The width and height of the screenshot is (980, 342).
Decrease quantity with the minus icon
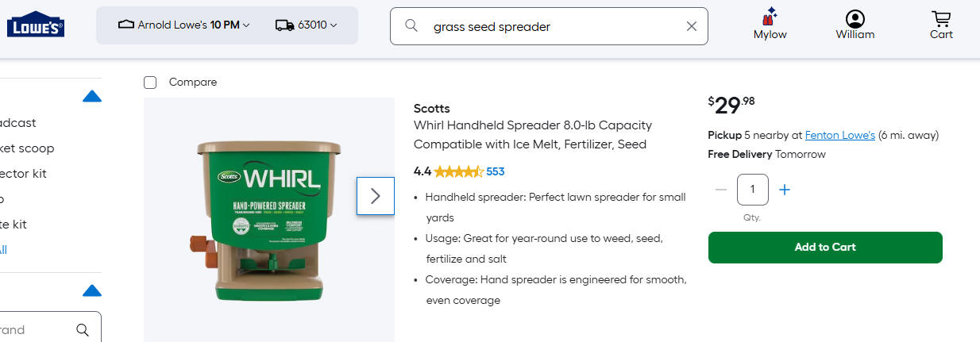[721, 190]
